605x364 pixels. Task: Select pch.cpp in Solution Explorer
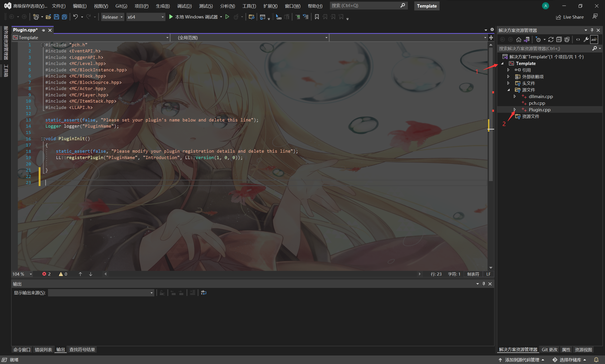click(x=537, y=103)
